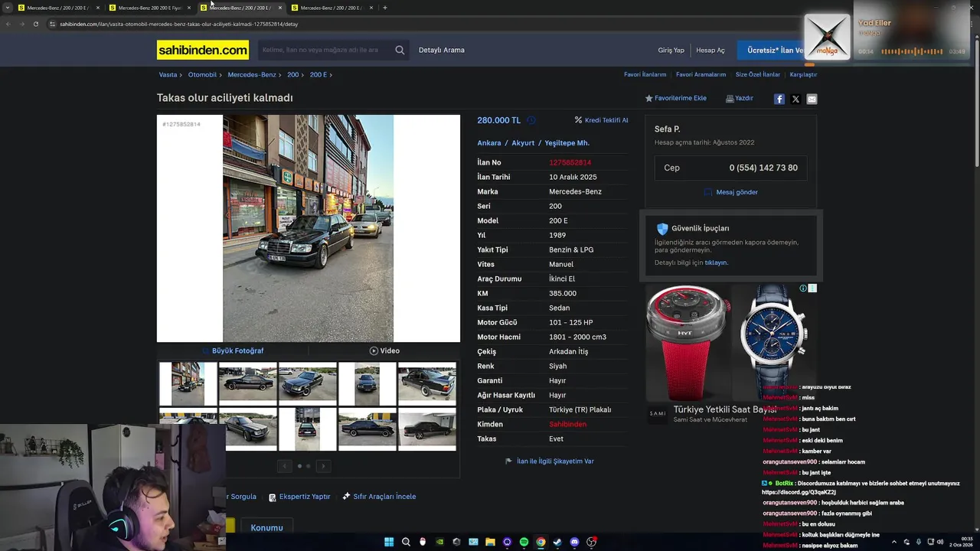The height and width of the screenshot is (551, 980).
Task: Open Detaylı Arama advanced search
Action: click(x=442, y=50)
